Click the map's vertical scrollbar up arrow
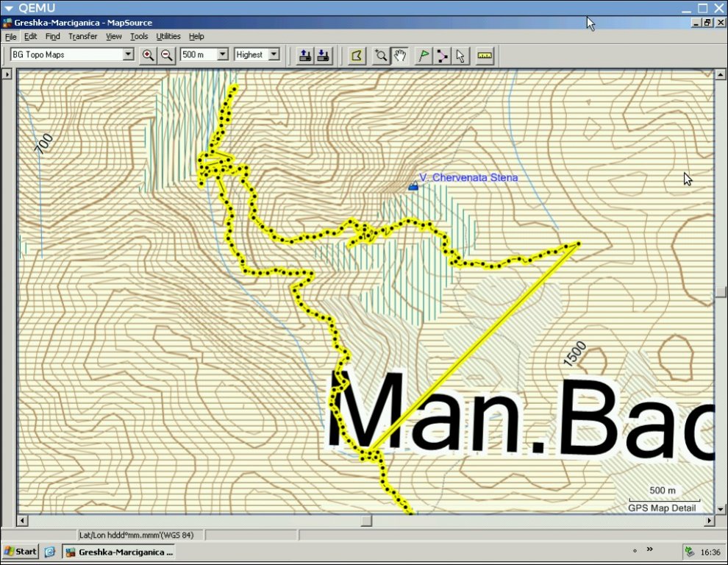 [x=720, y=74]
